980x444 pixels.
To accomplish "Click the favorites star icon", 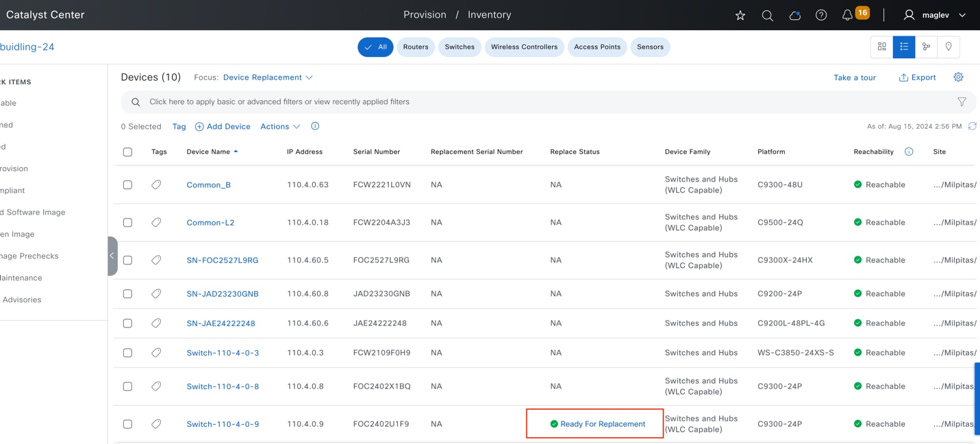I will (740, 15).
